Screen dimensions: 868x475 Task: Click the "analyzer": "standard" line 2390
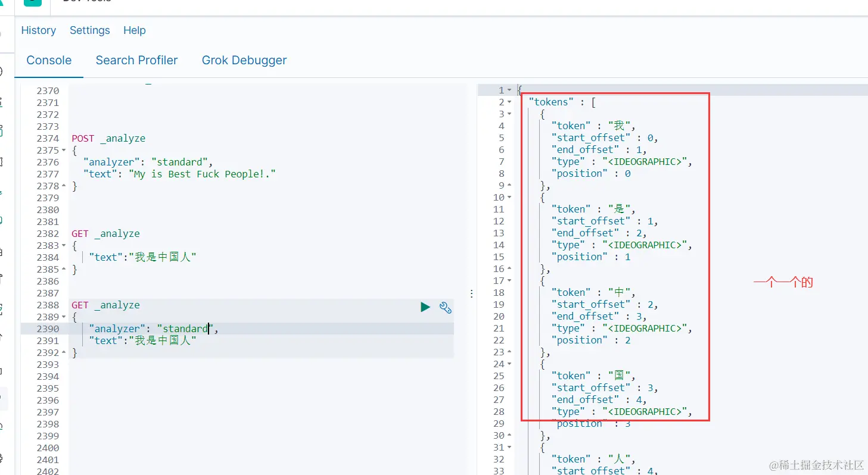coord(154,329)
